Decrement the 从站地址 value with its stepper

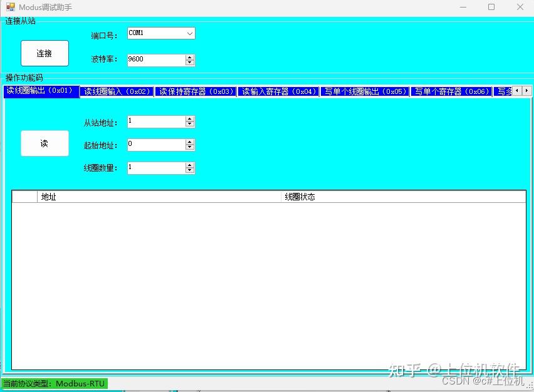coord(189,124)
